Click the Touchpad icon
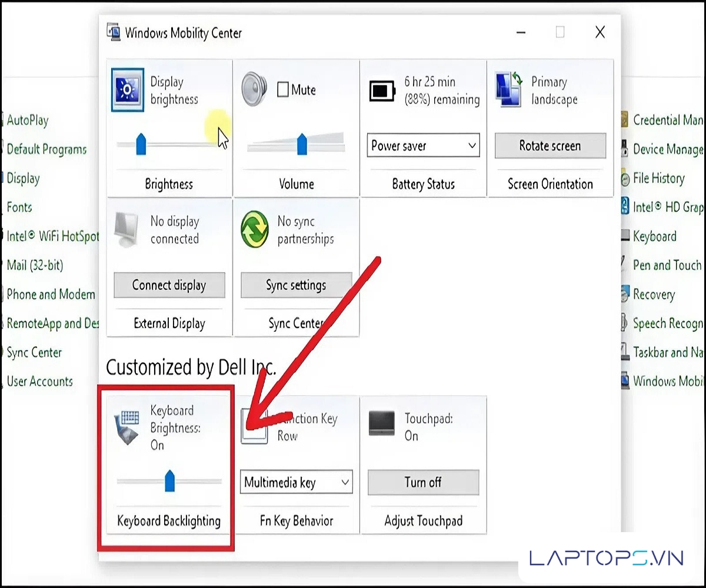706x588 pixels. [x=382, y=423]
